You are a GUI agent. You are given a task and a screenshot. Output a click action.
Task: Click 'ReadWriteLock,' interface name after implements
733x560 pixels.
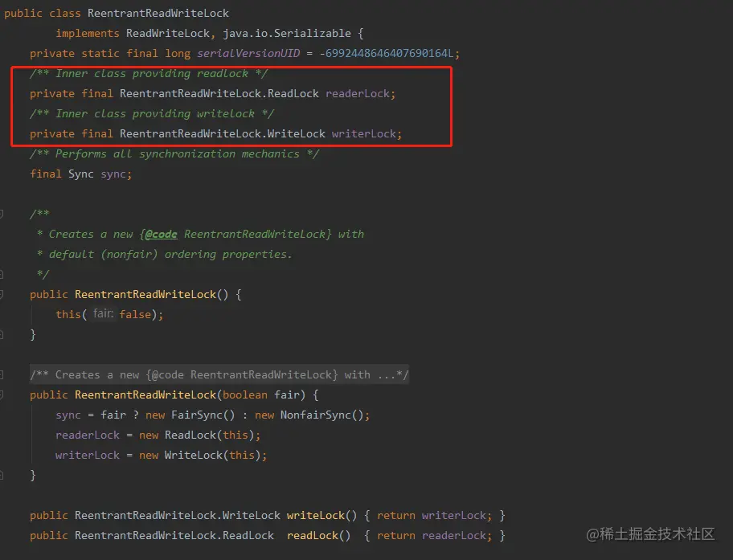point(170,33)
